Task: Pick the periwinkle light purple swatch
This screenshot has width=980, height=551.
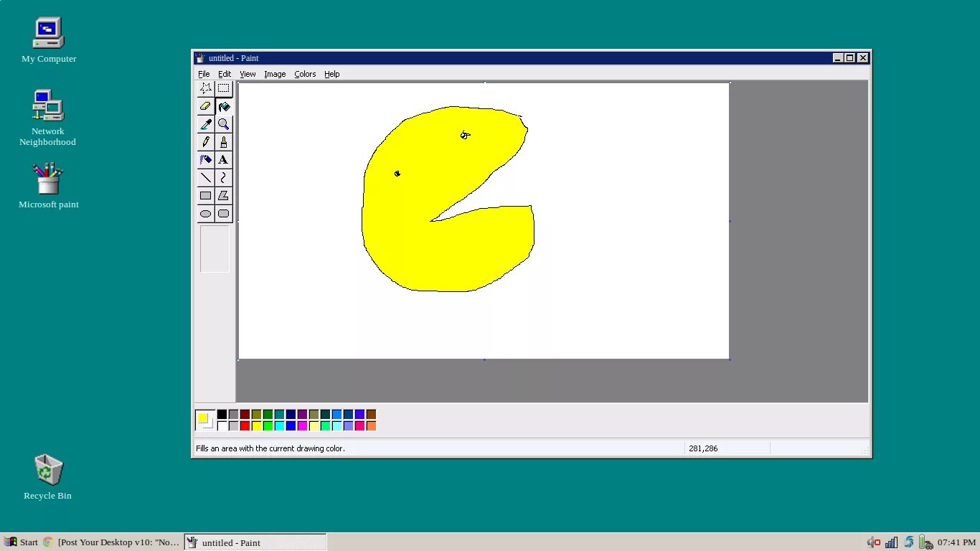Action: click(348, 426)
